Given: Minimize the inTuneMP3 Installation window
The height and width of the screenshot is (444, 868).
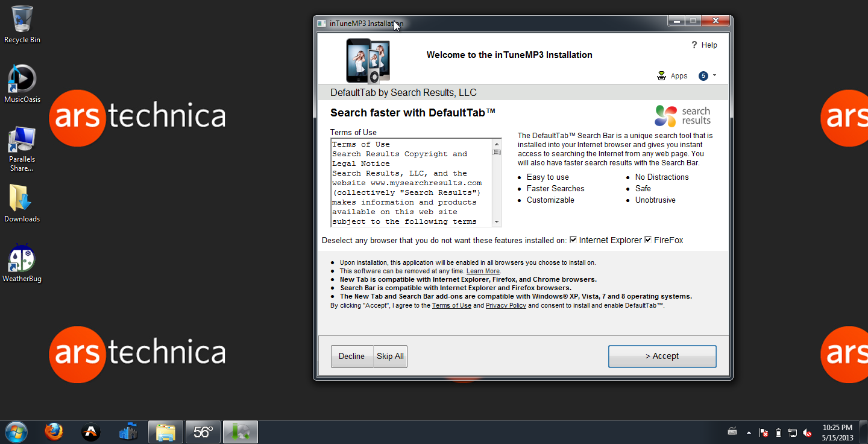Looking at the screenshot, I should tap(676, 21).
